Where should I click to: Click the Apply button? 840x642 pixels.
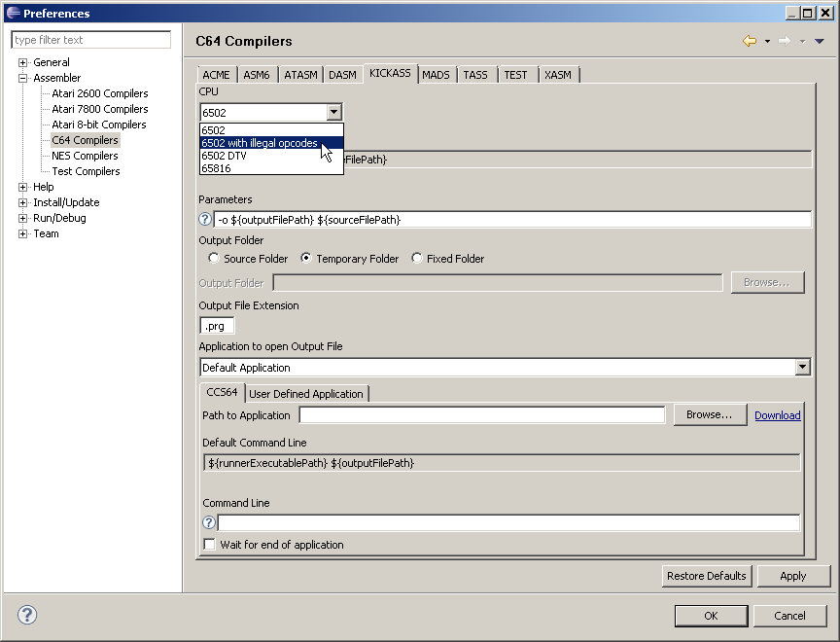click(792, 576)
